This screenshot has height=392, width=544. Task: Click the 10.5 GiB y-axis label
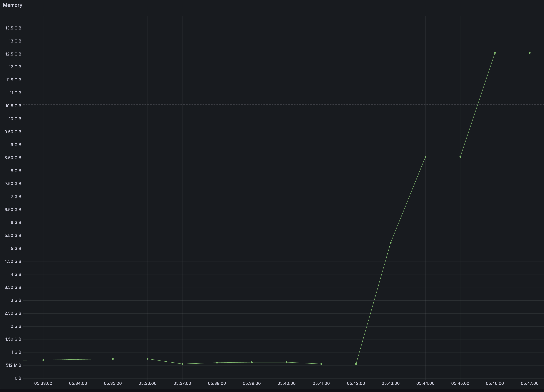pyautogui.click(x=13, y=106)
